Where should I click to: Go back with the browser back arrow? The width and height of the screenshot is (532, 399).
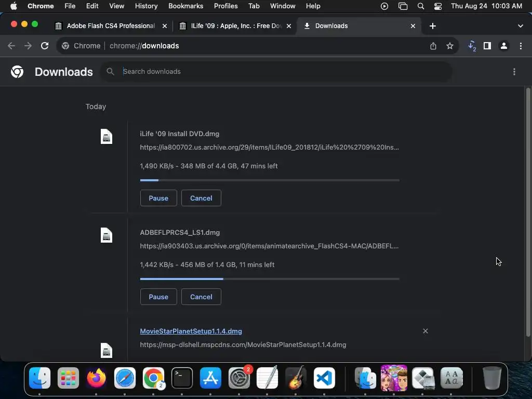click(x=11, y=46)
